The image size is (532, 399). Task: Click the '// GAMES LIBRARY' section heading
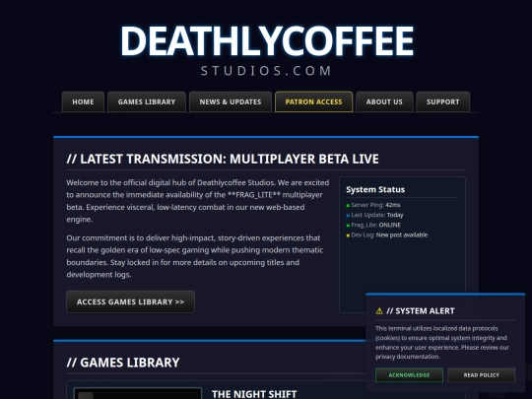pyautogui.click(x=123, y=363)
